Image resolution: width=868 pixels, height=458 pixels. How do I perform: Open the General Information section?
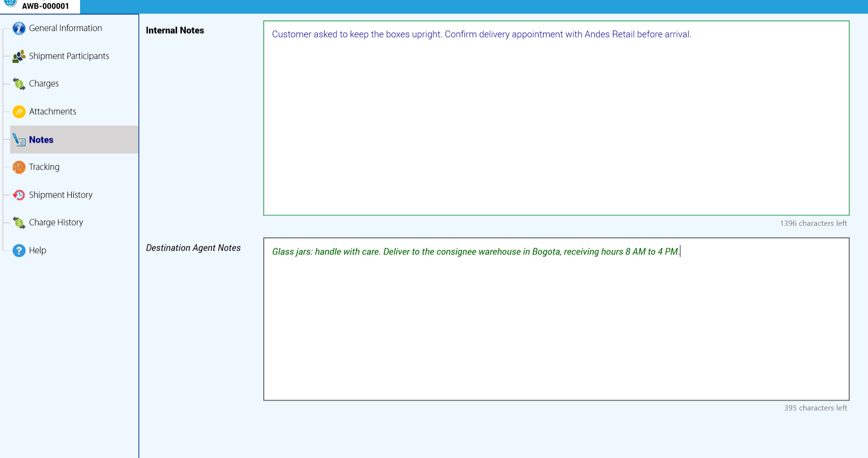66,28
